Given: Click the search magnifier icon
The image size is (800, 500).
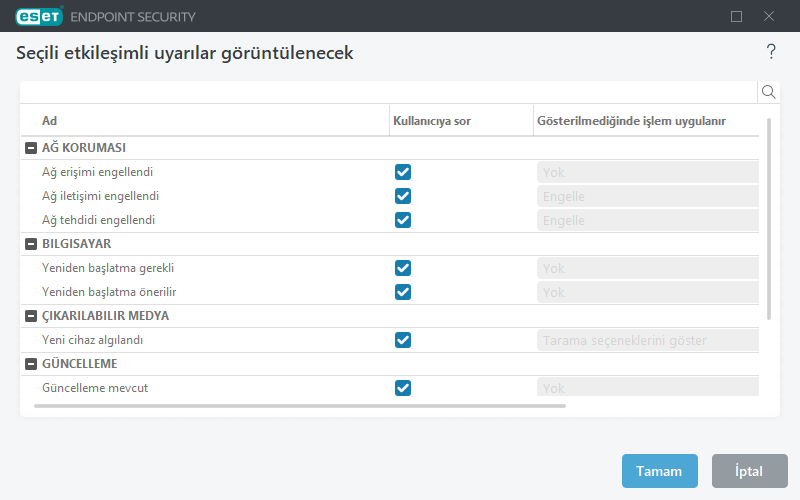Looking at the screenshot, I should tap(769, 92).
